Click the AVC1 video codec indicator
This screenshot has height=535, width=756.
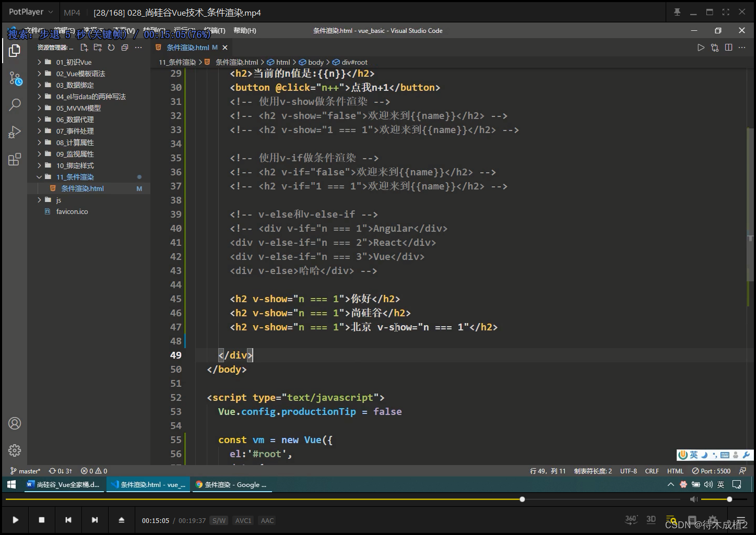243,520
